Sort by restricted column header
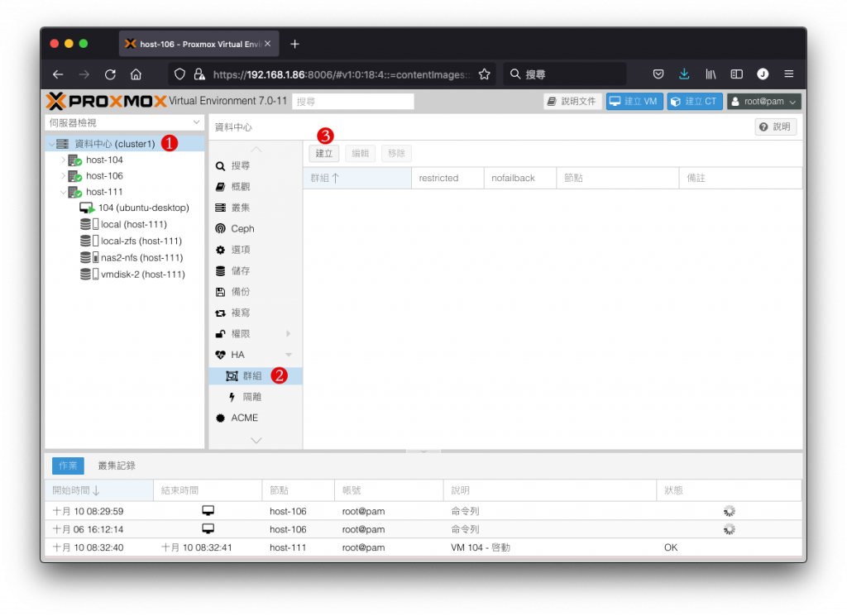 [447, 178]
